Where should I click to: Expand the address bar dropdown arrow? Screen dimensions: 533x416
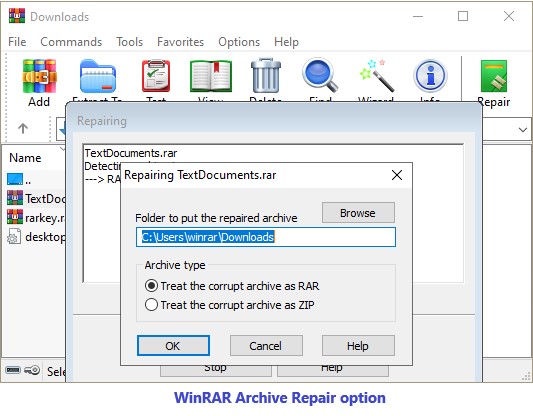pos(523,129)
